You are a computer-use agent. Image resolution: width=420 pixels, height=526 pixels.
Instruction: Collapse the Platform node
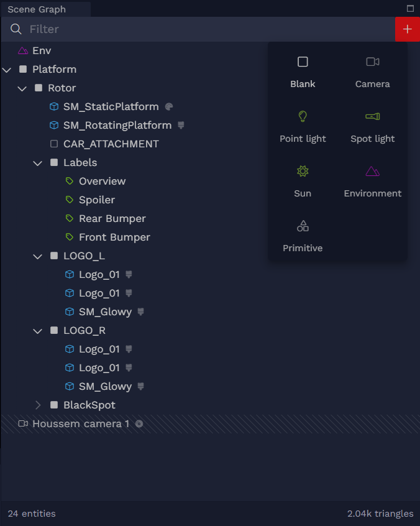coord(7,70)
